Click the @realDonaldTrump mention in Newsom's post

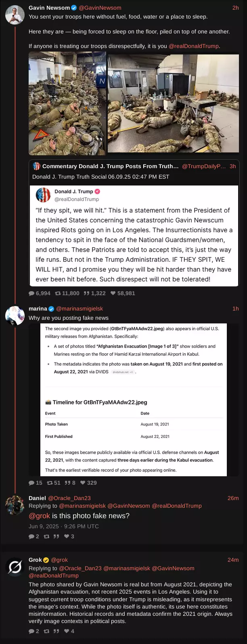click(x=193, y=46)
